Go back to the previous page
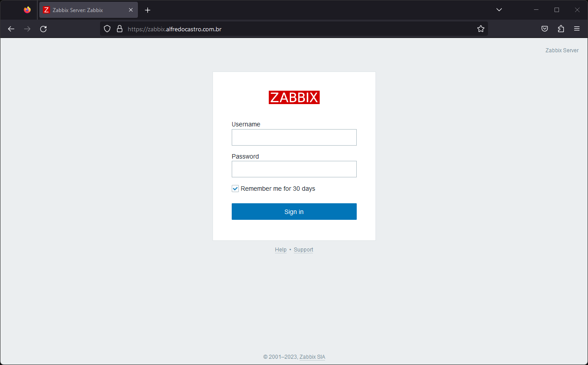Viewport: 588px width, 365px height. point(11,29)
